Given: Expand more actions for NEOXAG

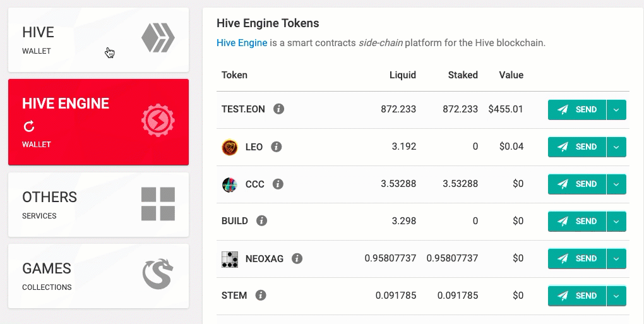Looking at the screenshot, I should click(616, 259).
